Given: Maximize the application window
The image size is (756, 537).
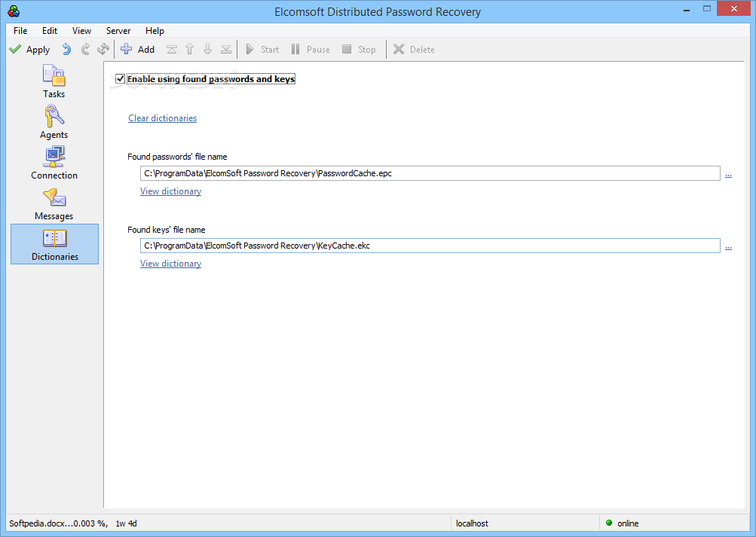Looking at the screenshot, I should [x=707, y=9].
